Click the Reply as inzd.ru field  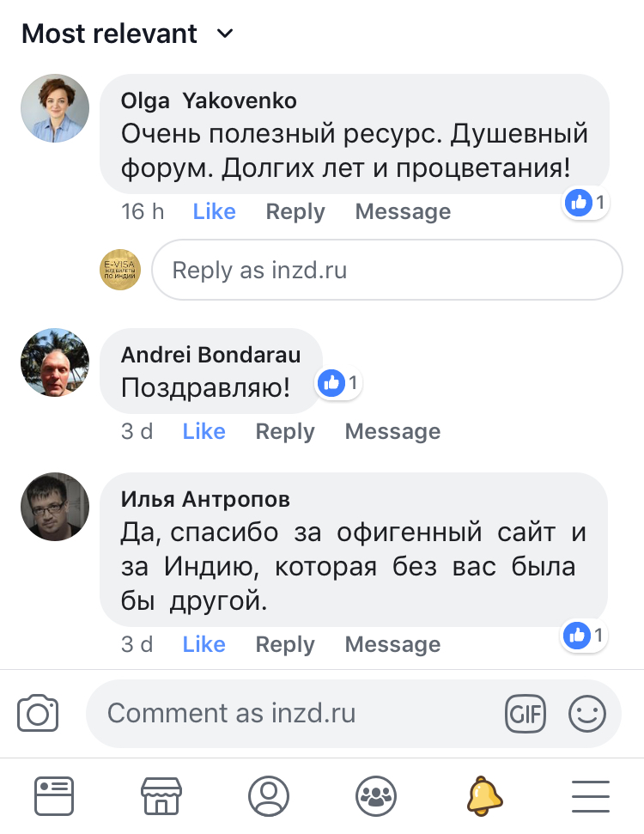click(386, 271)
